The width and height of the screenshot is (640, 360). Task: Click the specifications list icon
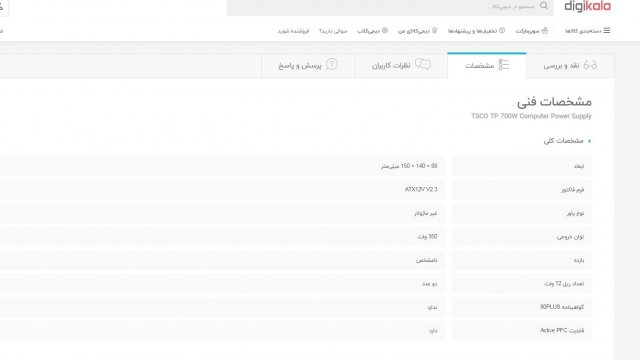[504, 64]
